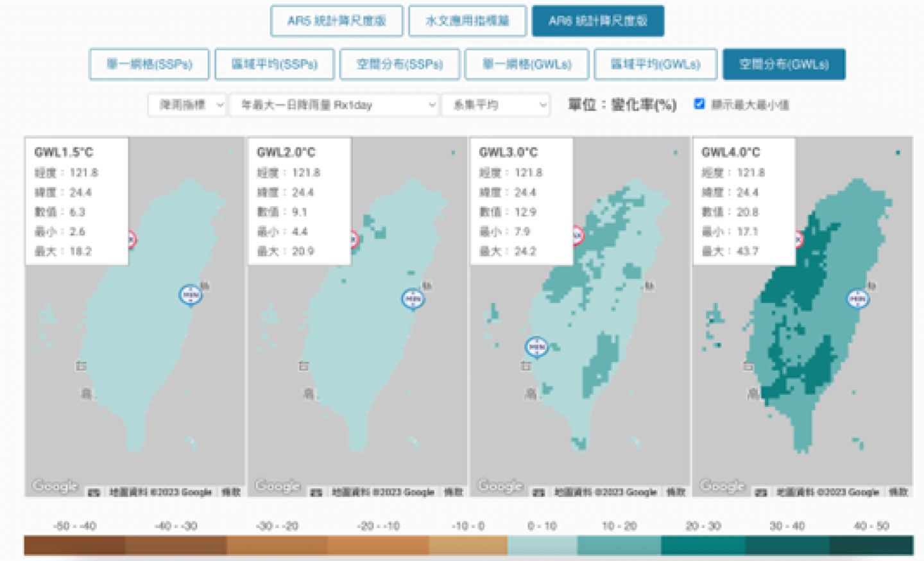The height and width of the screenshot is (561, 924).
Task: Switch to the AR5 統計降尺度版 tab
Action: (x=337, y=21)
